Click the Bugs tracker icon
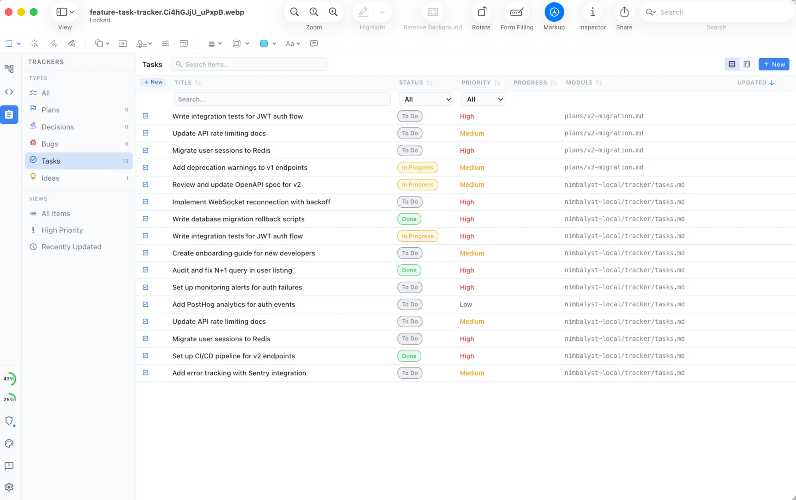The height and width of the screenshot is (500, 796). [x=33, y=143]
